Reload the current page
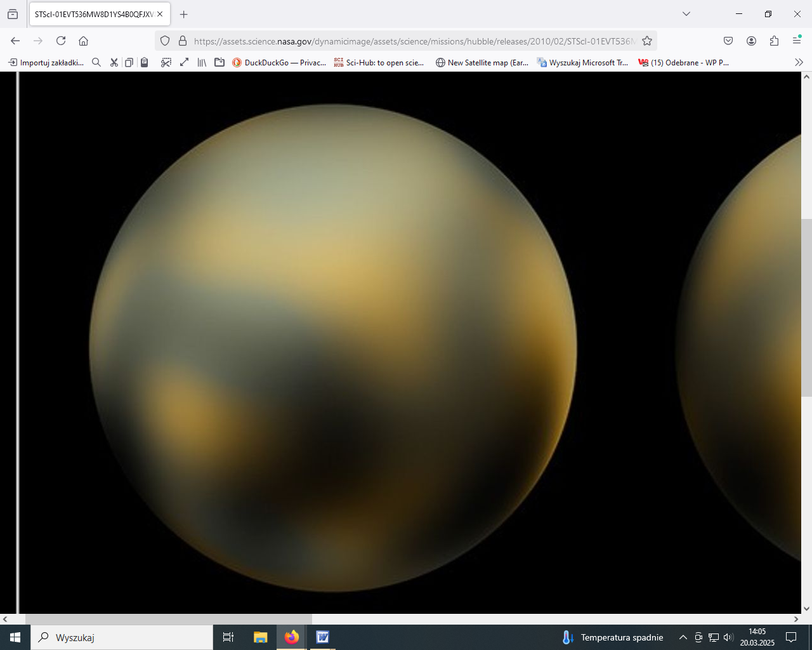 61,41
